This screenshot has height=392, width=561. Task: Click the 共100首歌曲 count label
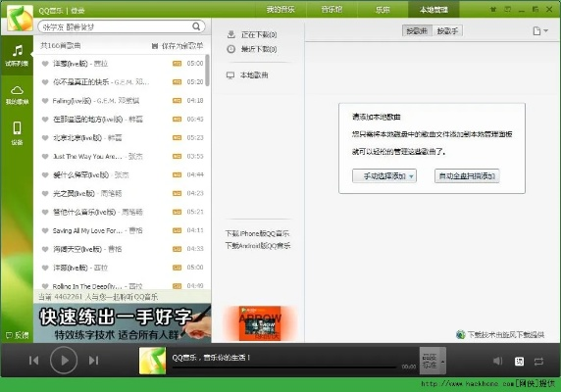coord(61,45)
